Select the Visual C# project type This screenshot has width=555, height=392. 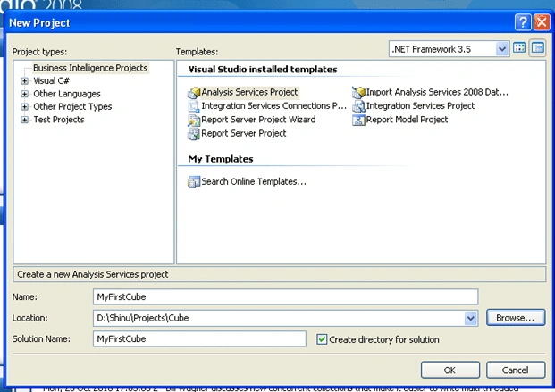(51, 81)
